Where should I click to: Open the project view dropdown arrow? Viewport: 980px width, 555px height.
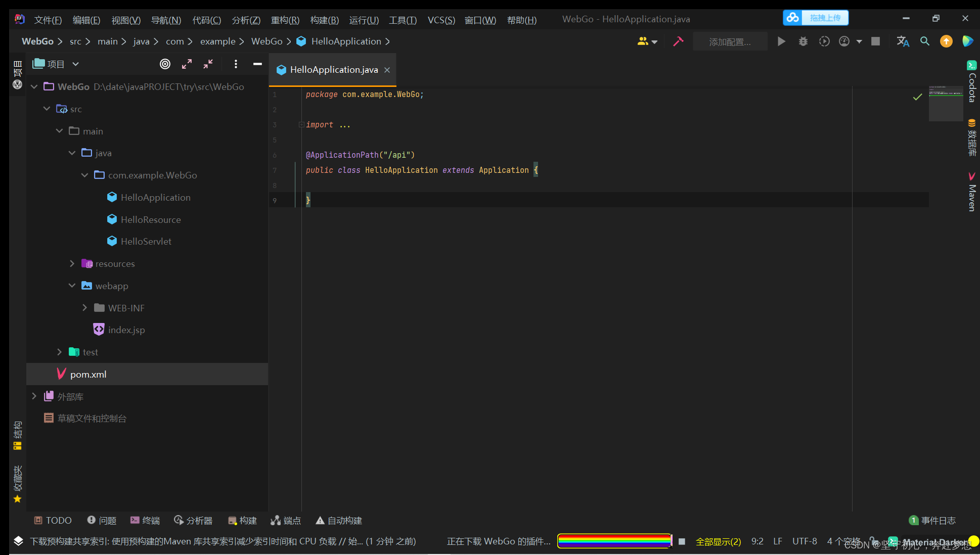pyautogui.click(x=76, y=64)
